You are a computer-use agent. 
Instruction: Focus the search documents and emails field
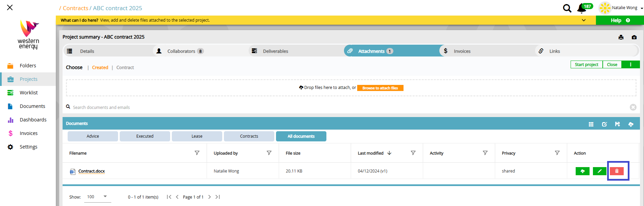[348, 107]
